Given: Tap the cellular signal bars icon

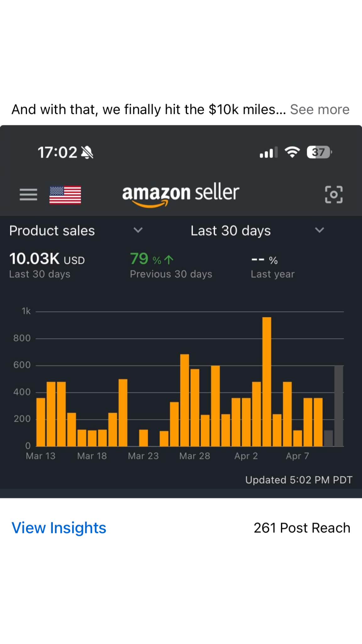Looking at the screenshot, I should [268, 153].
